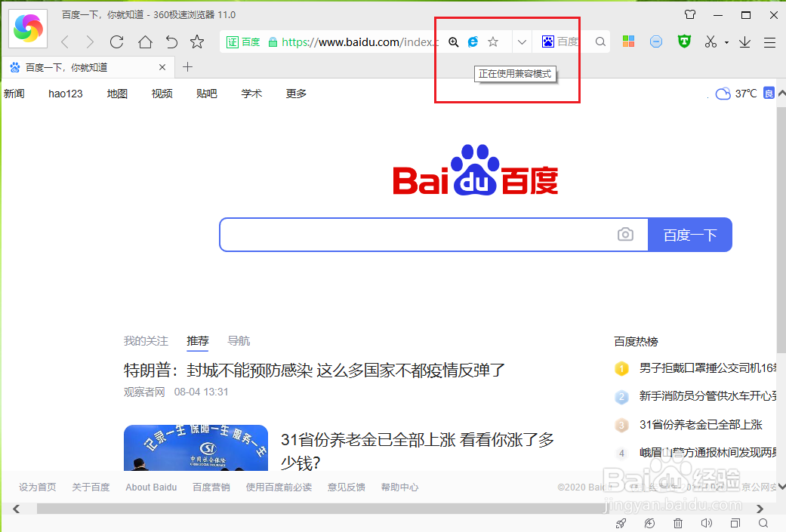The width and height of the screenshot is (786, 532).
Task: Click the scissors screenshot icon
Action: [710, 42]
